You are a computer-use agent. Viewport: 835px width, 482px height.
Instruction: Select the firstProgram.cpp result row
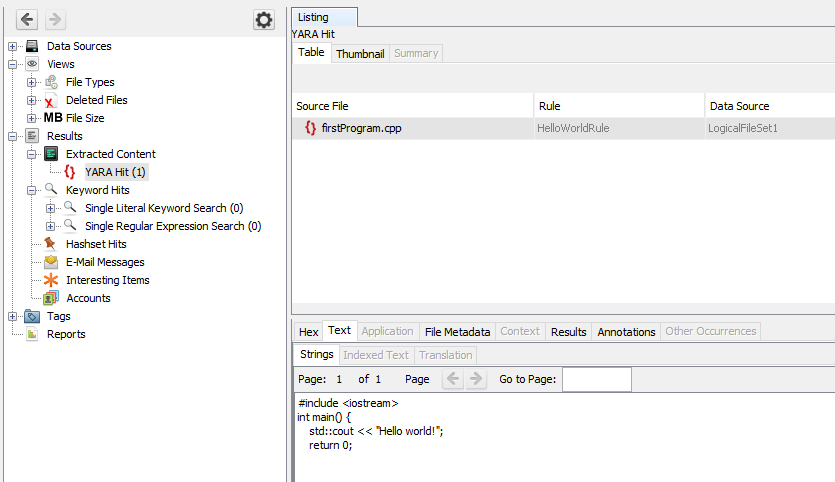click(361, 128)
